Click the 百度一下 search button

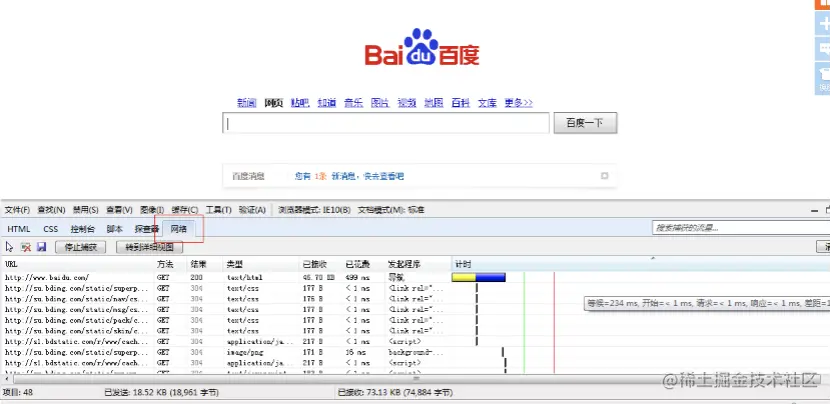click(585, 123)
